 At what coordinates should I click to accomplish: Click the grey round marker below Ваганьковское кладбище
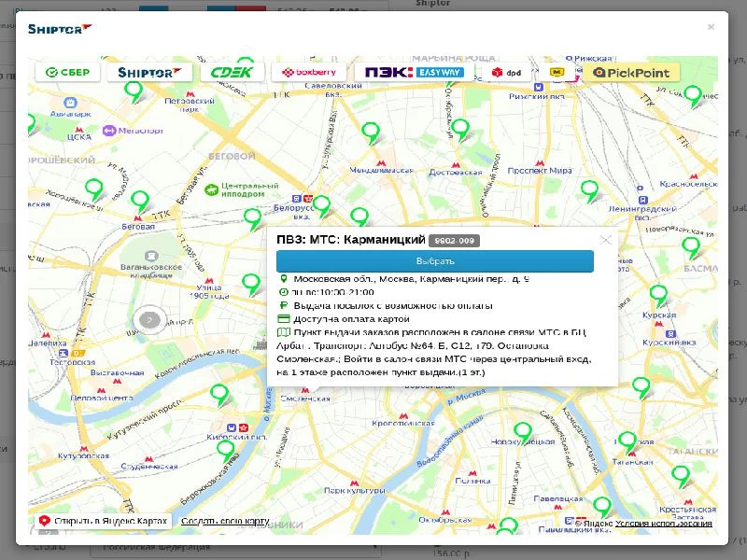tap(149, 320)
